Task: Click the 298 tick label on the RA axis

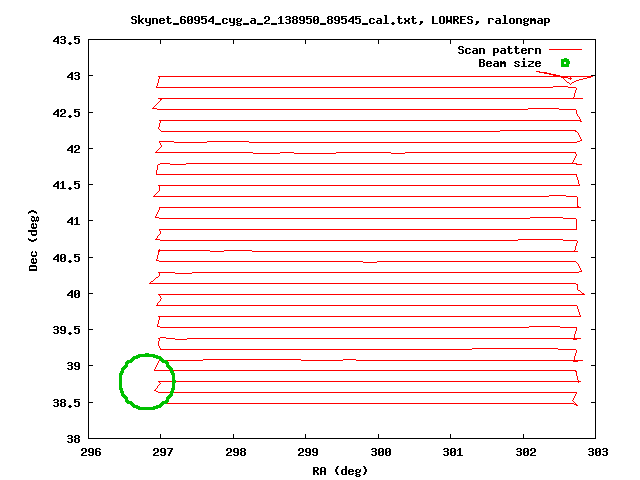Action: point(234,452)
